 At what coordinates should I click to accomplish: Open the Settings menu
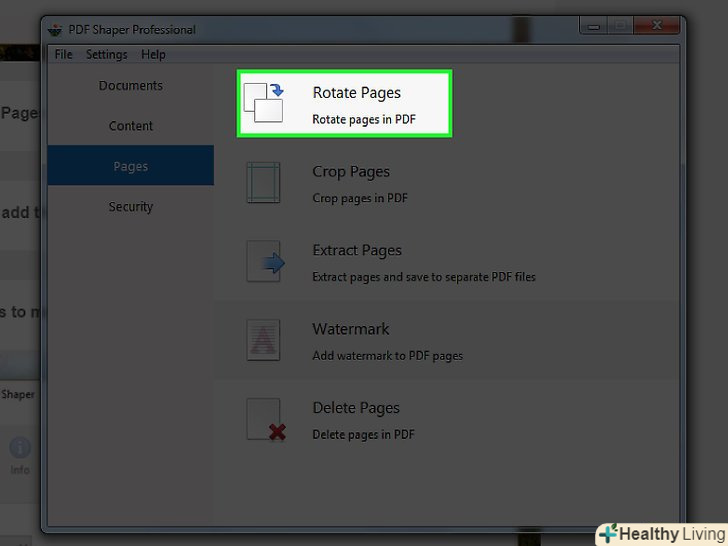[x=106, y=55]
